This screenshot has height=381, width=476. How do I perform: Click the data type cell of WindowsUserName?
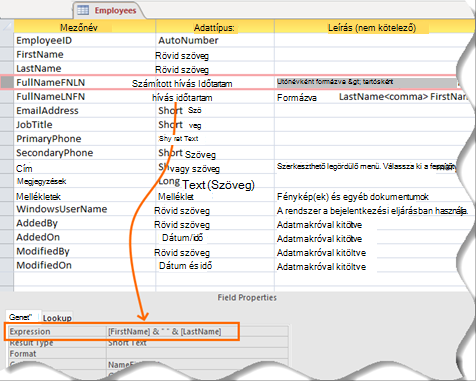pos(215,210)
